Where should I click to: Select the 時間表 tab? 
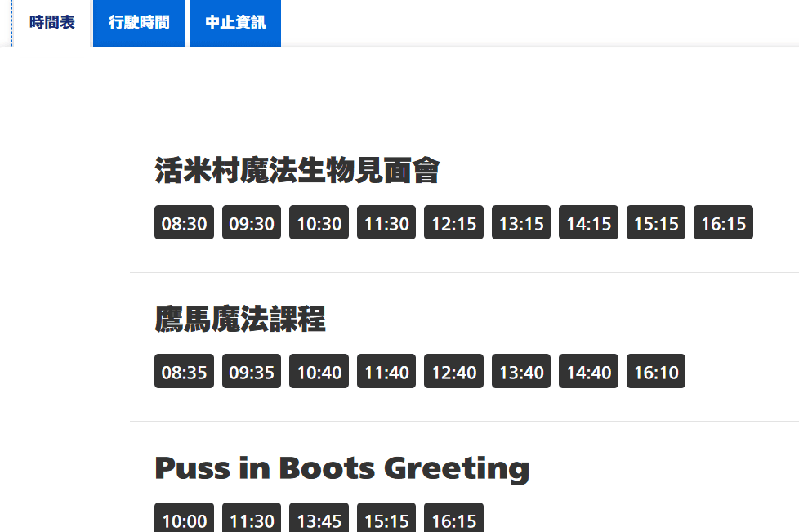click(x=51, y=23)
